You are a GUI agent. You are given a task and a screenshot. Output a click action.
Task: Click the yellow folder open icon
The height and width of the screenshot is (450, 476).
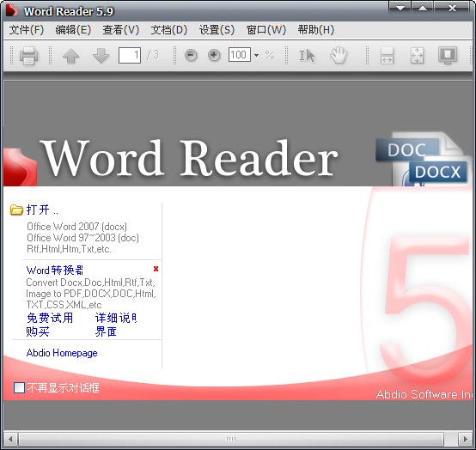[16, 210]
